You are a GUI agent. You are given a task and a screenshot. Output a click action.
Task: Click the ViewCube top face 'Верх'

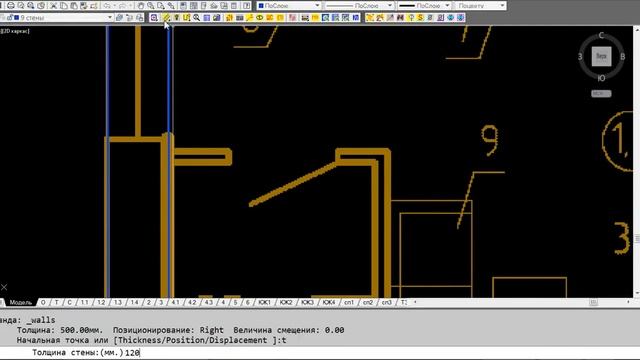tap(601, 56)
